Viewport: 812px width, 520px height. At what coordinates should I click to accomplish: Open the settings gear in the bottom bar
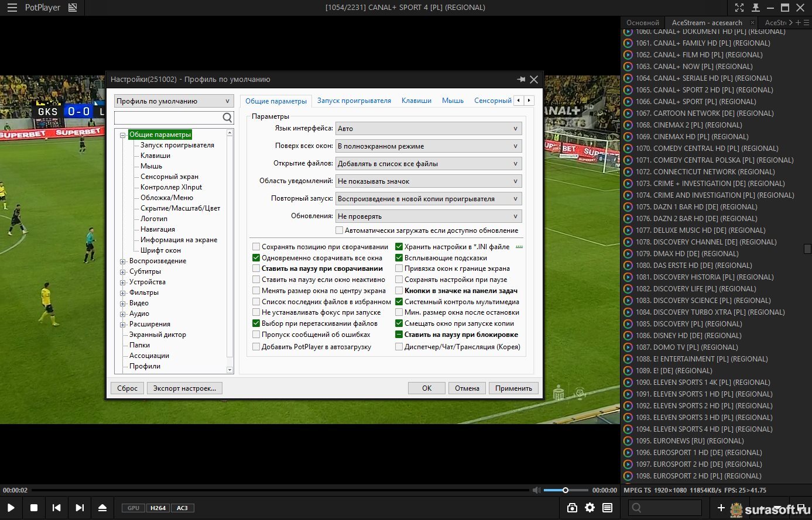590,508
